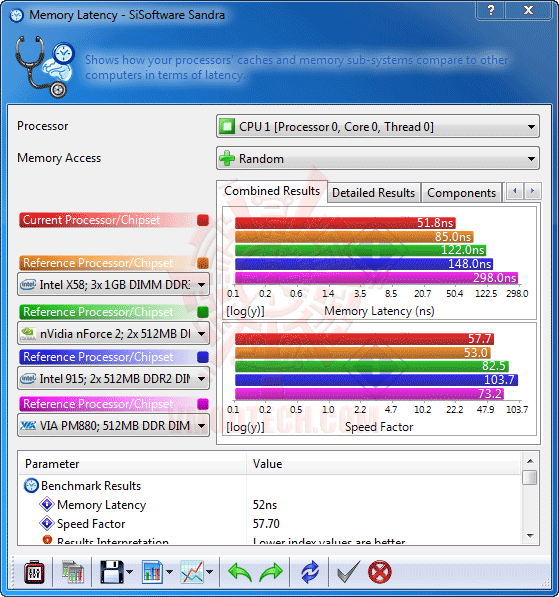Image resolution: width=559 pixels, height=597 pixels.
Task: Click the 103.7 blue speed factor bar
Action: click(376, 380)
